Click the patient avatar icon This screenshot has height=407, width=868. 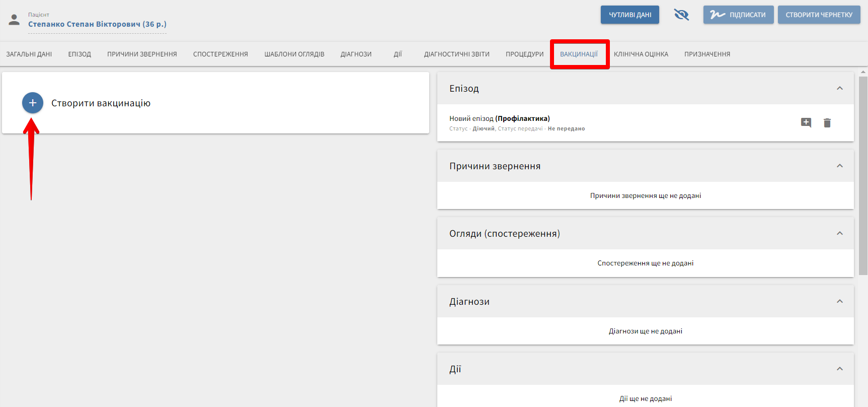point(14,20)
